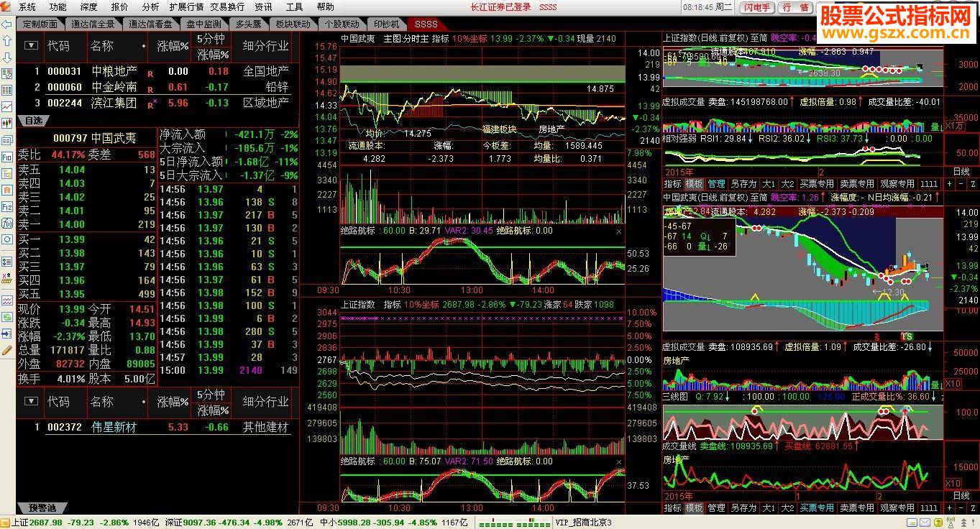Click the 细分行业 column header in lower list
Screen dimensions: 980x529
[x=266, y=401]
